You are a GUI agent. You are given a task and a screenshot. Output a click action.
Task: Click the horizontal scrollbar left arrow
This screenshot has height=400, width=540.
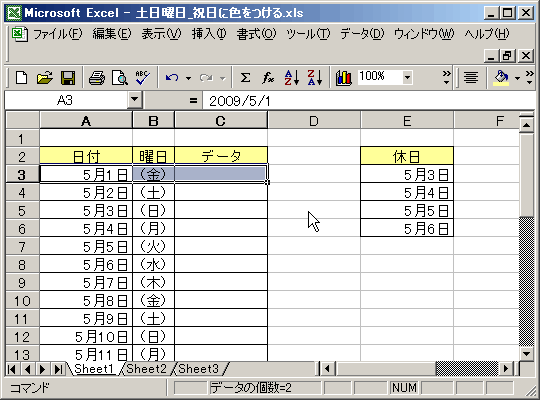(327, 369)
